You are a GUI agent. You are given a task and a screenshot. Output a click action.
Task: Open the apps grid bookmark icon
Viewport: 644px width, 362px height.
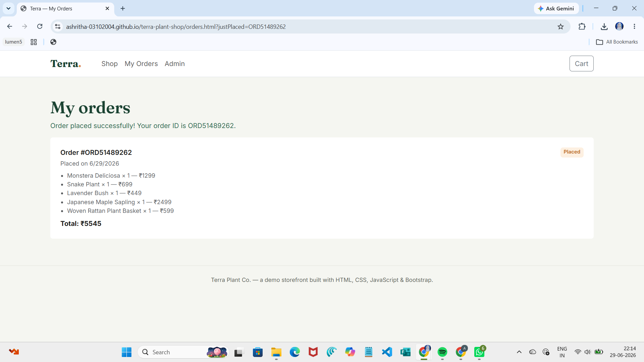coord(34,42)
